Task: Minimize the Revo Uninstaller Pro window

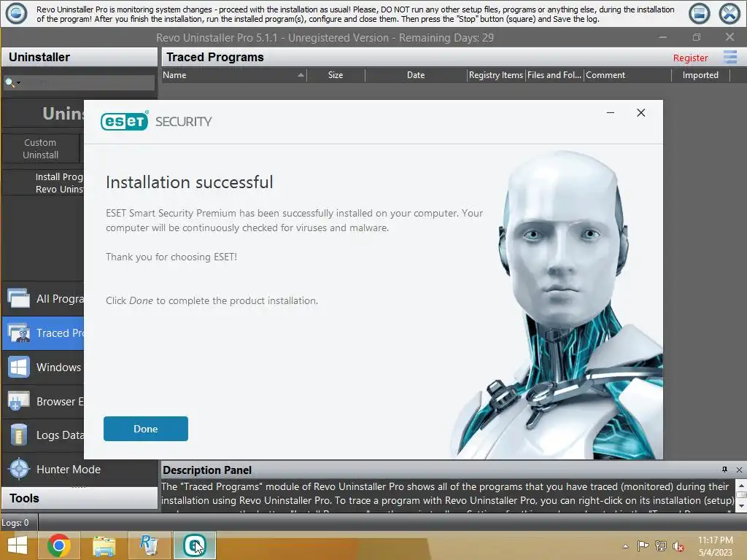Action: tap(662, 37)
